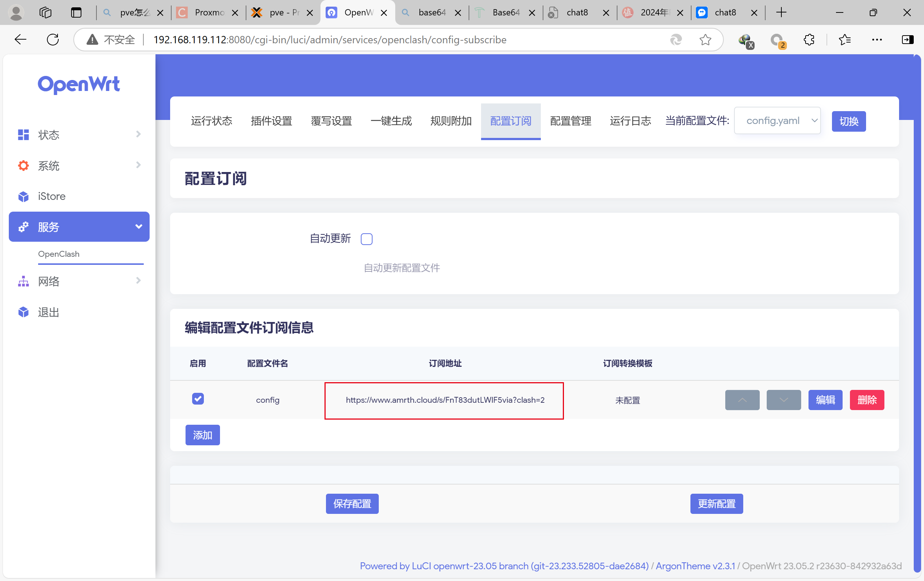
Task: Switch to the 插件设置 tab
Action: pyautogui.click(x=271, y=121)
